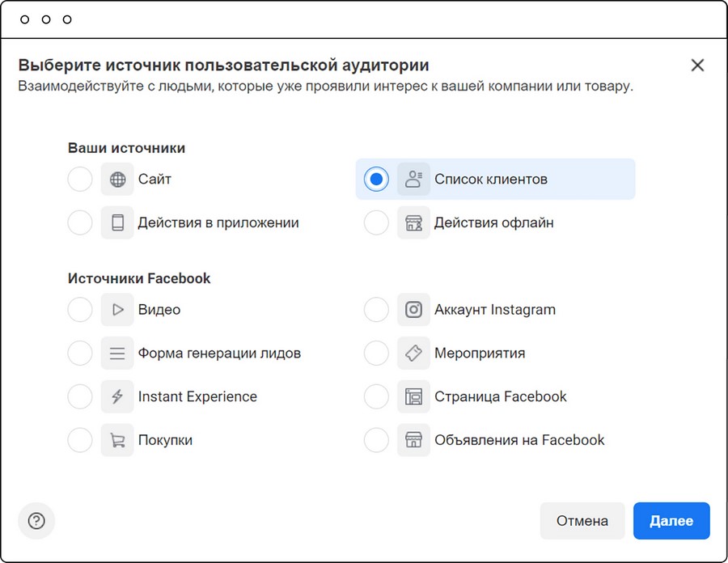Select the Страница Facebook radio button
Screen dimensions: 728x563
point(376,396)
